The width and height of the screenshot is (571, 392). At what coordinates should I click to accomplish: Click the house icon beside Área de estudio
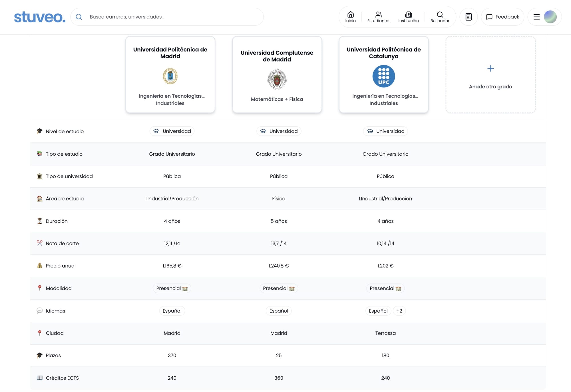(x=39, y=198)
